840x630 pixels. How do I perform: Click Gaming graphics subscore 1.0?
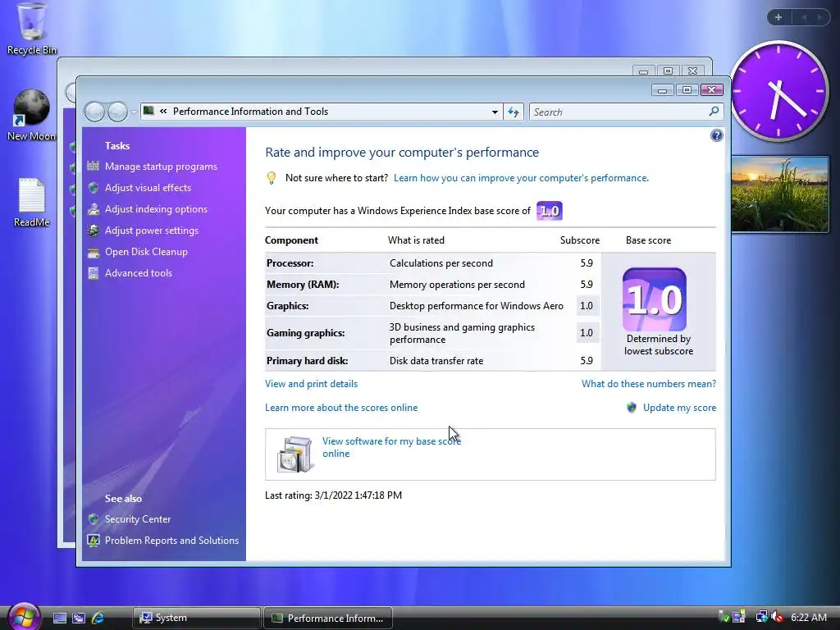point(587,333)
